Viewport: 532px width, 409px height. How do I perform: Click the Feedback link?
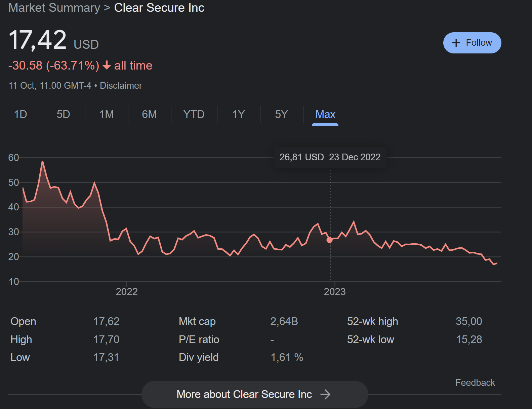tap(475, 382)
